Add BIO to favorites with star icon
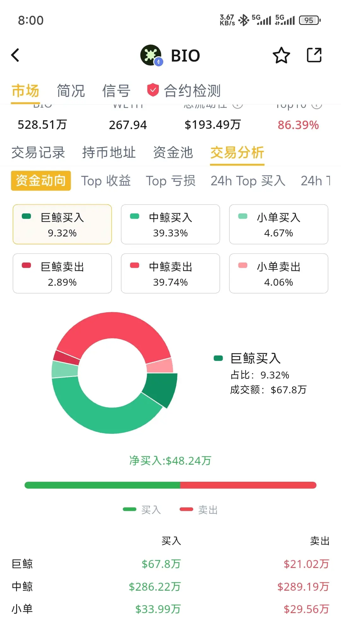 (x=281, y=55)
